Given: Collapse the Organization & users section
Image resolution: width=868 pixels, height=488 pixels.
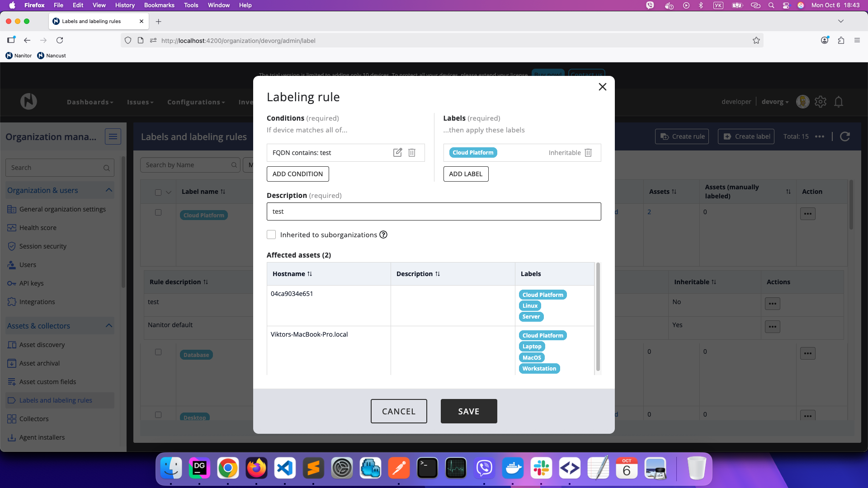Looking at the screenshot, I should [x=109, y=190].
